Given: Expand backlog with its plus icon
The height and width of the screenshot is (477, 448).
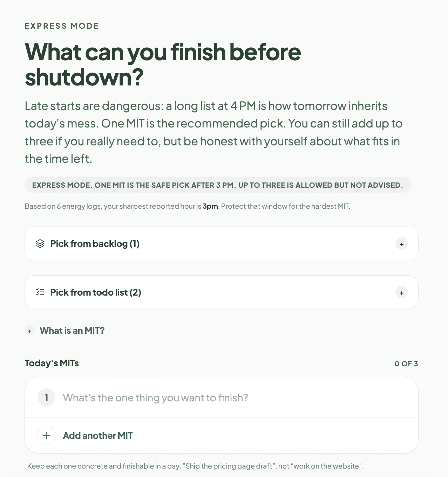Looking at the screenshot, I should 402,244.
